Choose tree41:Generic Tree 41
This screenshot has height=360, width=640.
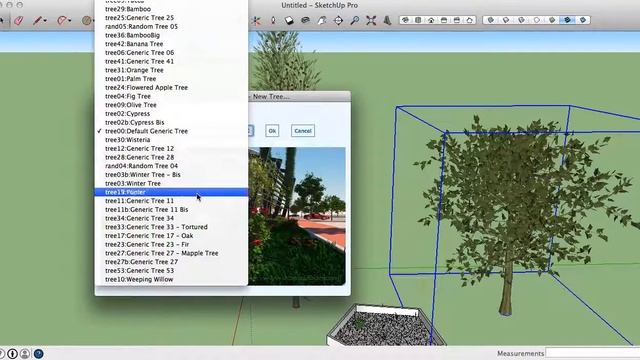point(171,61)
